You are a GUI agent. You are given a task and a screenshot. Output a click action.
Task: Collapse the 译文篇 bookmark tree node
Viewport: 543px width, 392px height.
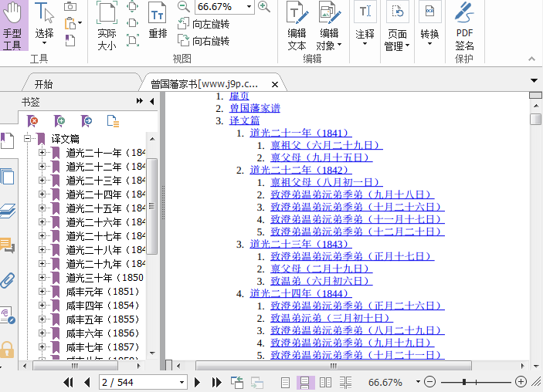click(28, 139)
